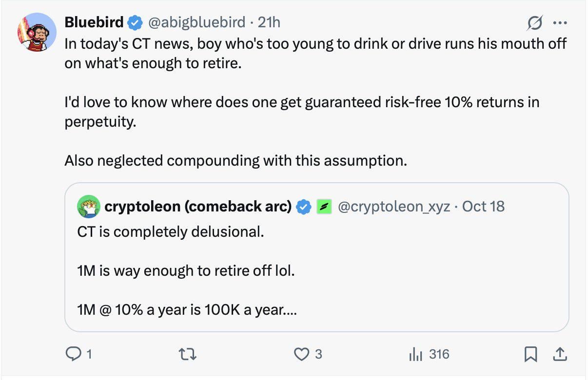Click cryptoleon's blue verified badge

click(305, 207)
